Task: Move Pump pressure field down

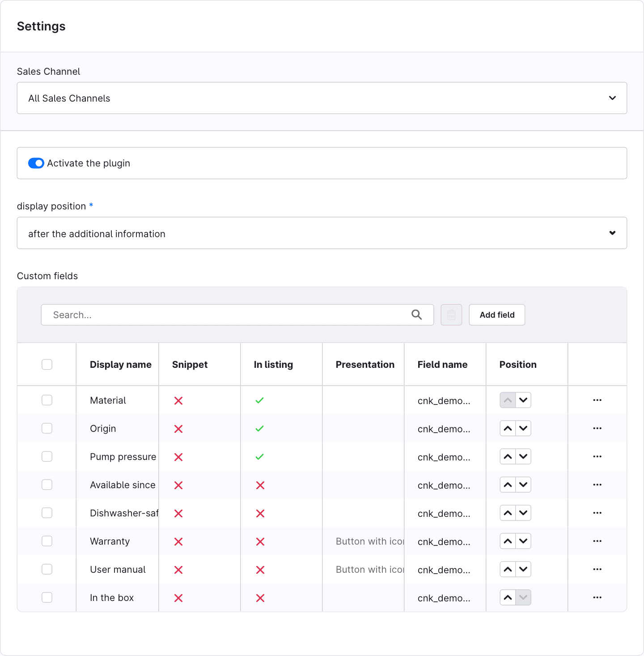Action: [523, 456]
